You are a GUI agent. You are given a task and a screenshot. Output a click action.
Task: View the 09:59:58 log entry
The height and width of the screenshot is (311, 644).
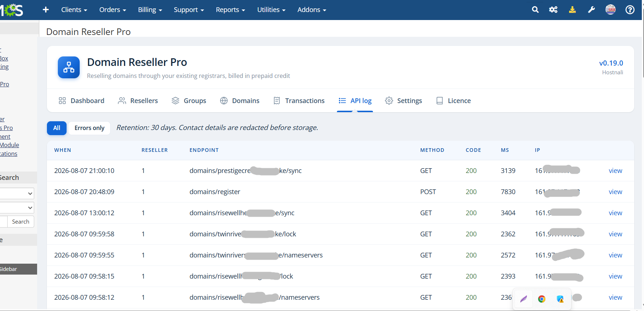615,234
